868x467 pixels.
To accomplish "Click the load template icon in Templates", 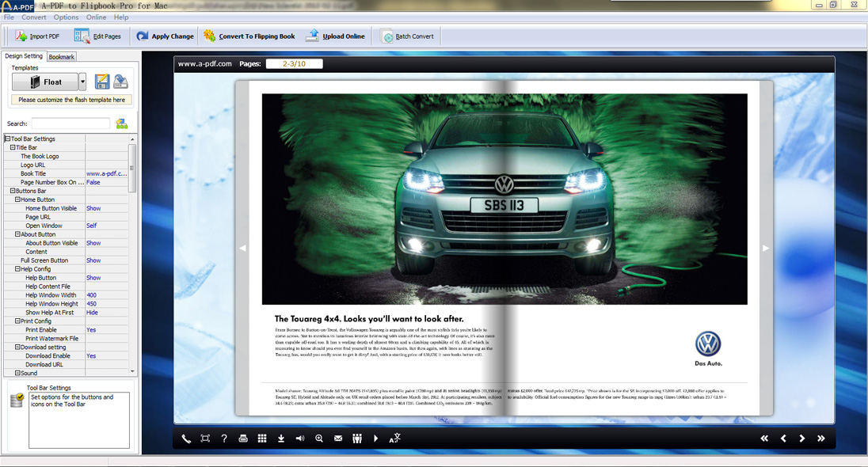I will [120, 82].
